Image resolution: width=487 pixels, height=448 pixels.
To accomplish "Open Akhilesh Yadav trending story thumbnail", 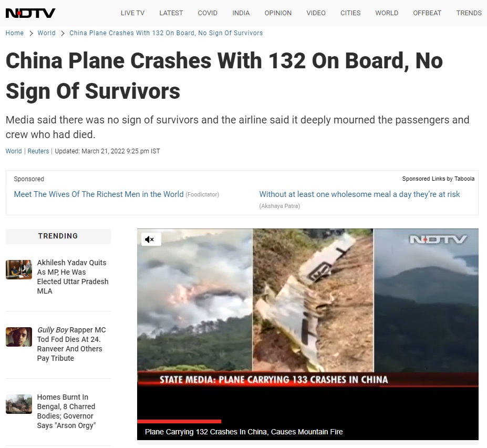I will point(19,269).
